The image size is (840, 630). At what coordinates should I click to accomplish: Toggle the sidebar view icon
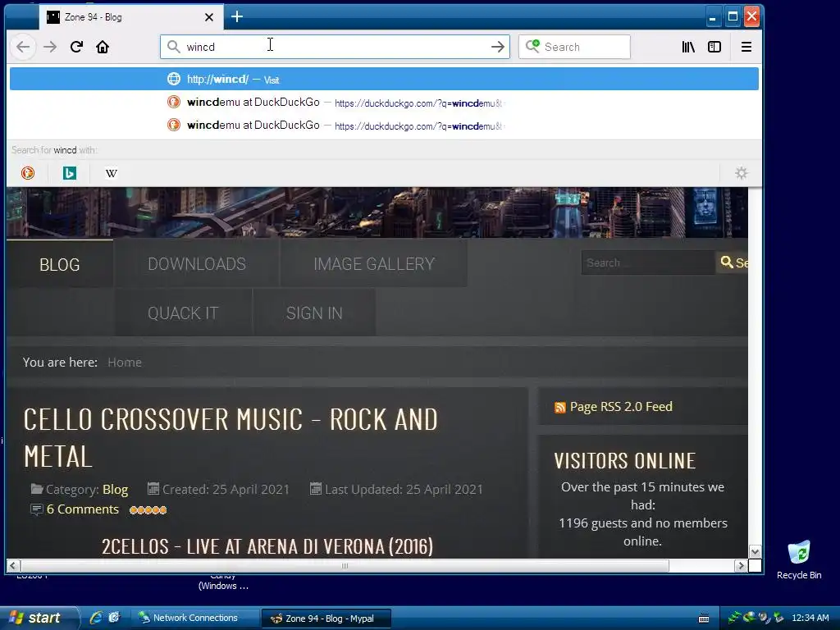(714, 47)
